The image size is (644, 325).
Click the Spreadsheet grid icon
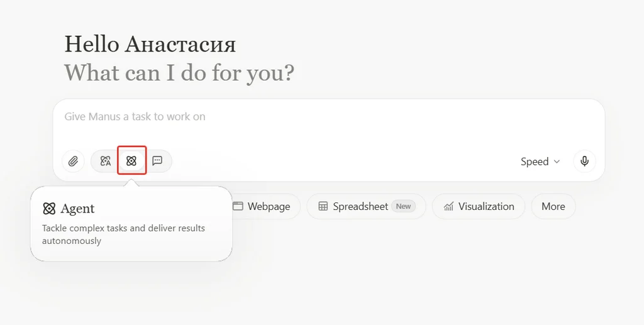pyautogui.click(x=323, y=206)
